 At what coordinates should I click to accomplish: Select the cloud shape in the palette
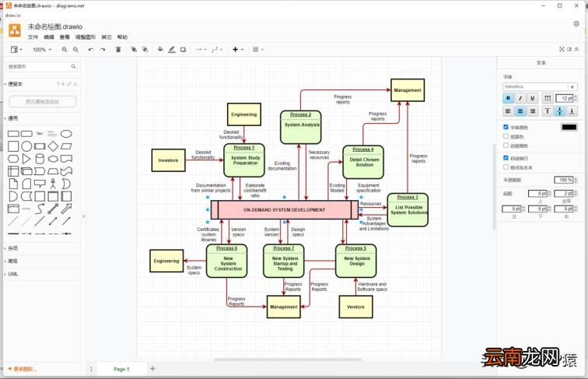point(53,159)
